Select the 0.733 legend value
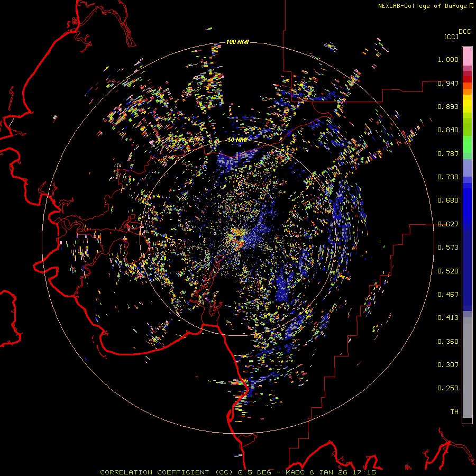The width and height of the screenshot is (476, 476). point(448,177)
